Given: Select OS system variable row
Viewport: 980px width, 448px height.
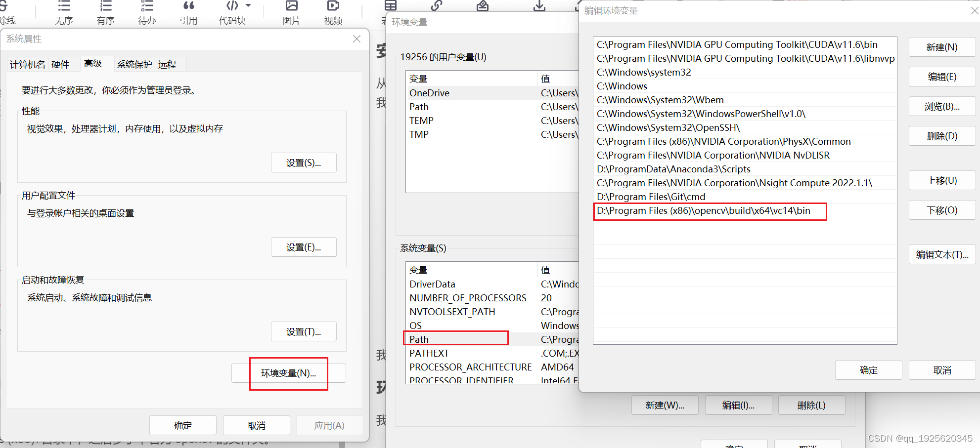Looking at the screenshot, I should (492, 326).
